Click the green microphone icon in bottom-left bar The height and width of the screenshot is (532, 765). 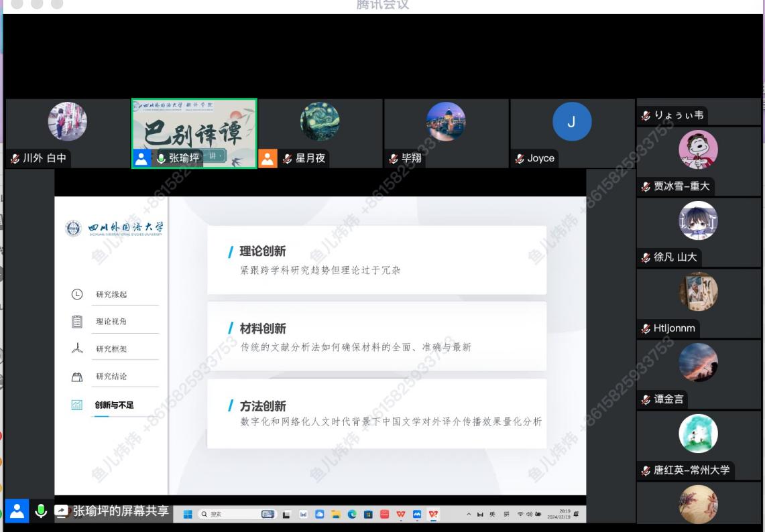[x=41, y=511]
